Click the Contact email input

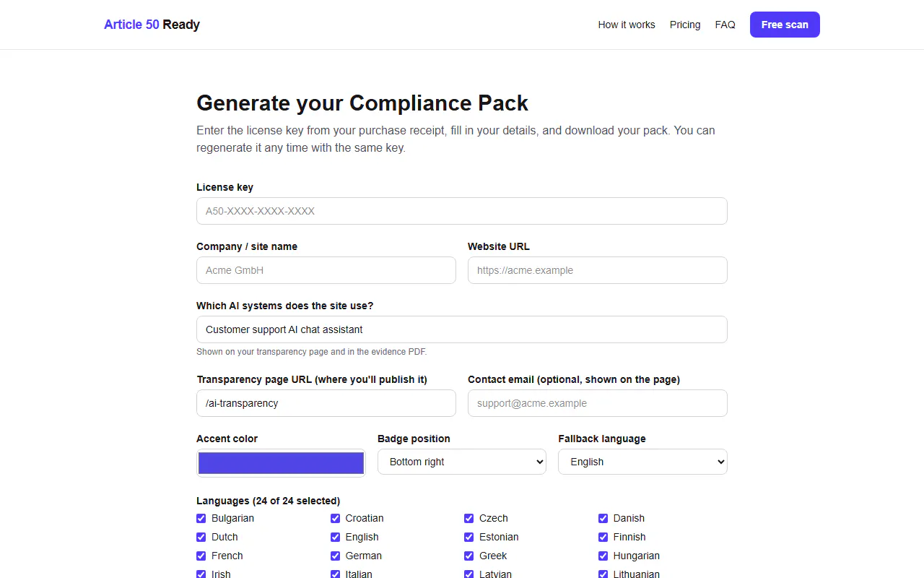[598, 403]
